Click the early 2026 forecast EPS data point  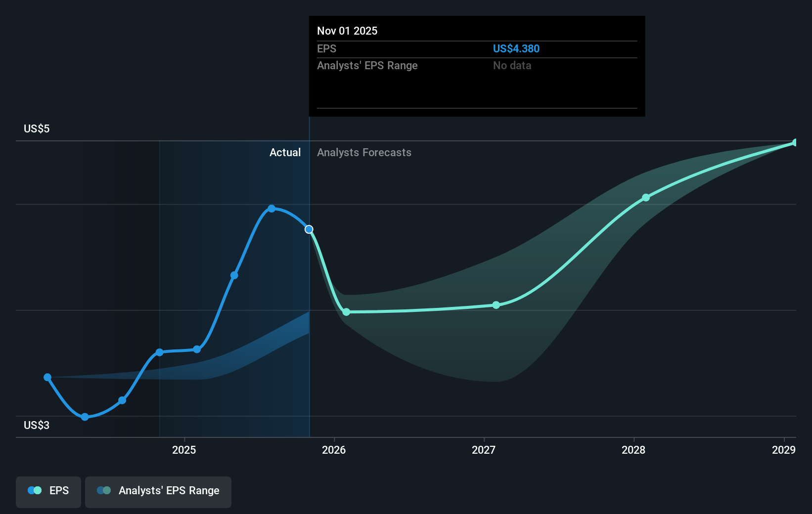[x=346, y=312]
